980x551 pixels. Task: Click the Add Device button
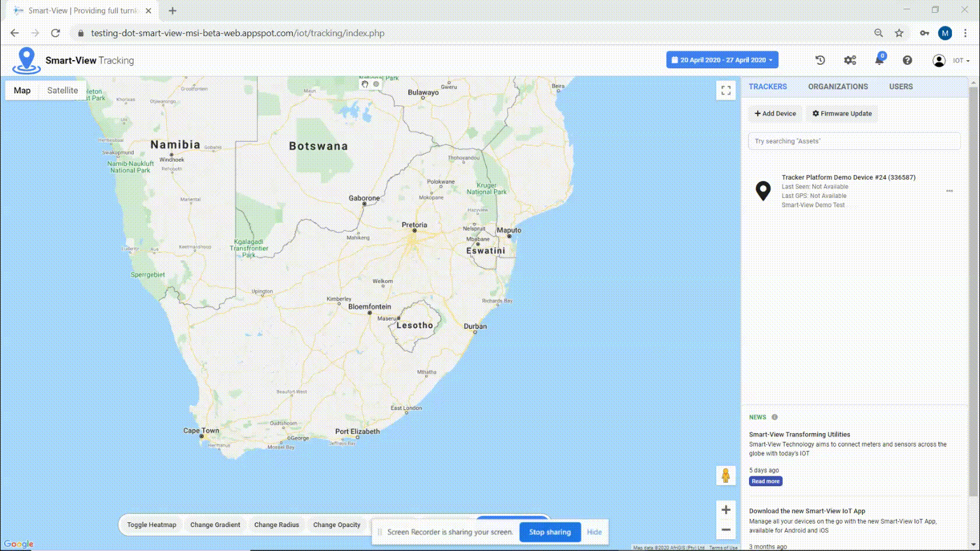point(775,114)
